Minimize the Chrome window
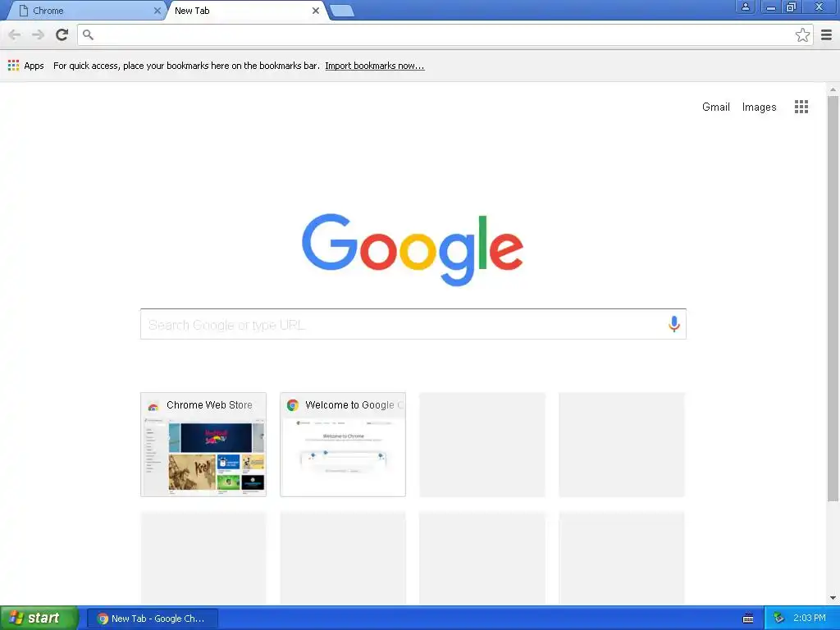Viewport: 840px width, 630px height. tap(770, 7)
